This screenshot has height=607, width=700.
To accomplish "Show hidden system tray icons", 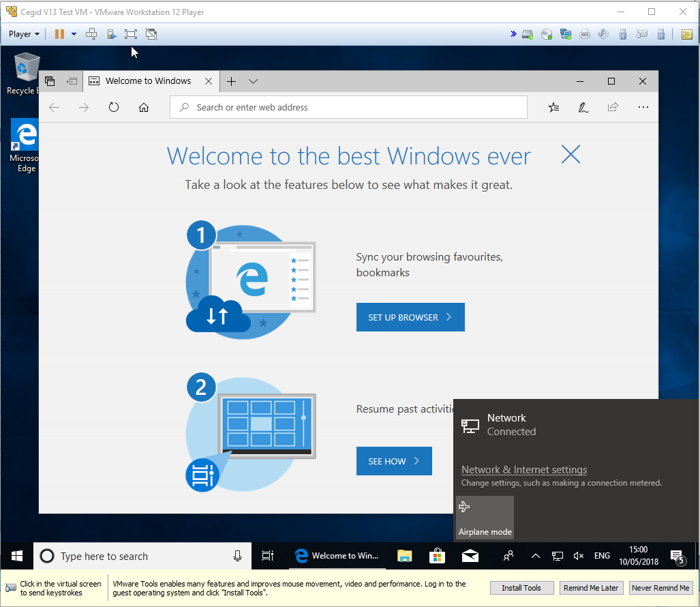I will coord(536,556).
